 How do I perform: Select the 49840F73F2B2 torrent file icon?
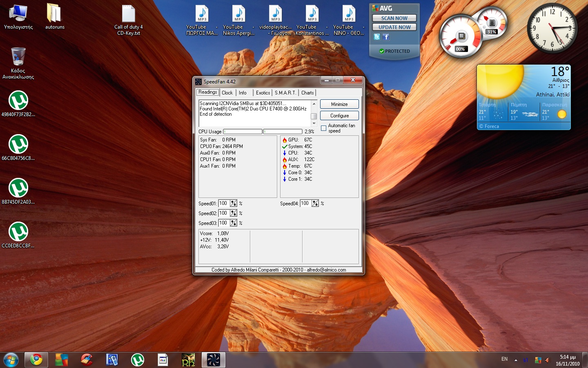point(18,104)
